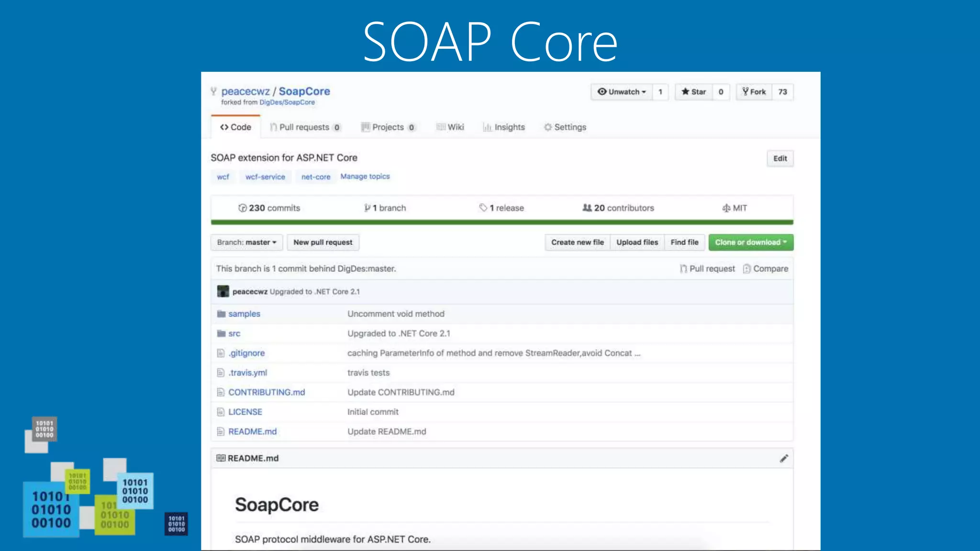Screen dimensions: 980x551
Task: Click Upload files button
Action: click(637, 242)
